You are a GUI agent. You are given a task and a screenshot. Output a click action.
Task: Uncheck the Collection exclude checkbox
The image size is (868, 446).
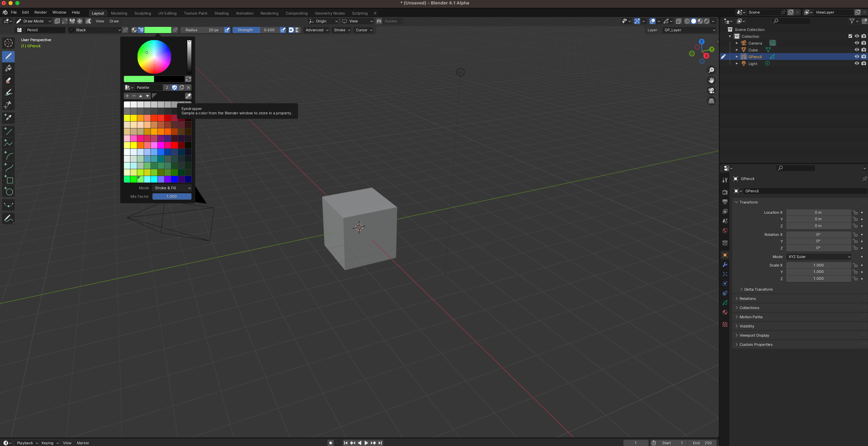point(850,36)
